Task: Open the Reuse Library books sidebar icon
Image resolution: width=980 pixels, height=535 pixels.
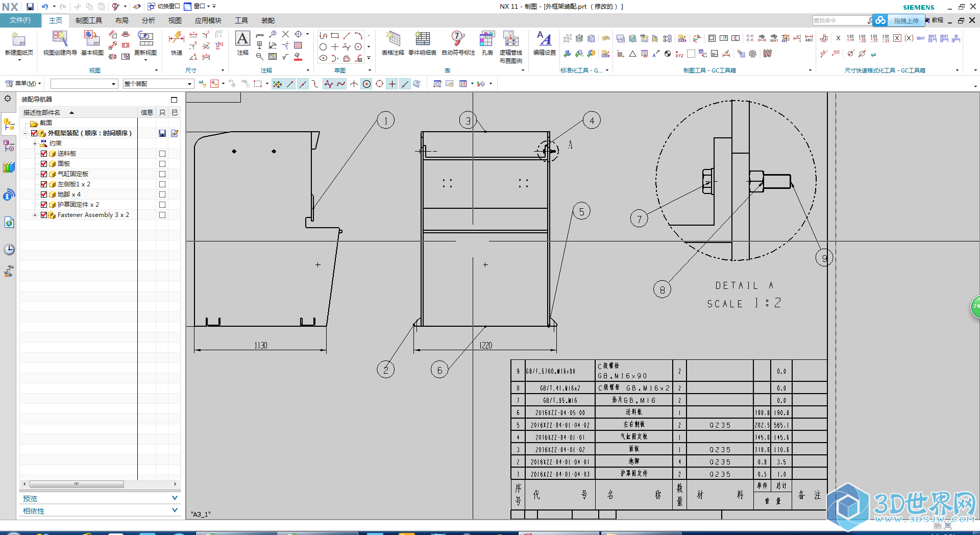Action: pos(9,167)
